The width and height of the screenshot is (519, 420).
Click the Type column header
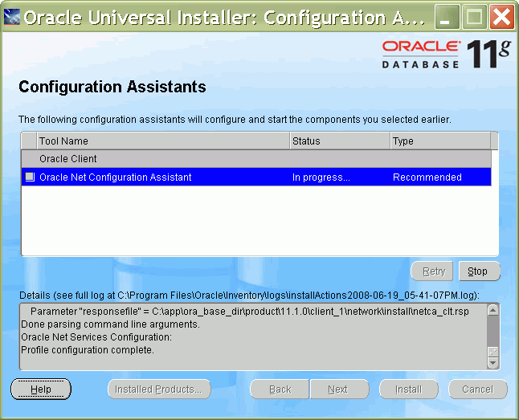pyautogui.click(x=440, y=141)
